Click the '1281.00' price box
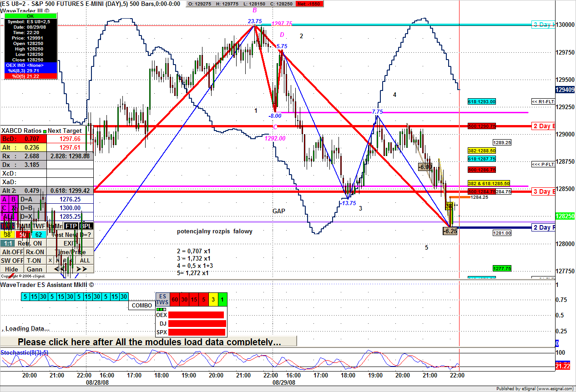 click(x=502, y=233)
